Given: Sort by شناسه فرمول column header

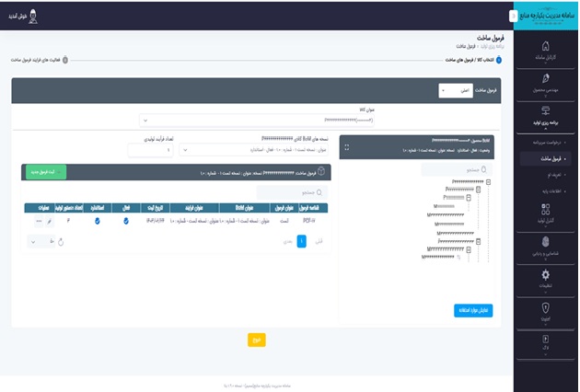Looking at the screenshot, I should click(313, 208).
